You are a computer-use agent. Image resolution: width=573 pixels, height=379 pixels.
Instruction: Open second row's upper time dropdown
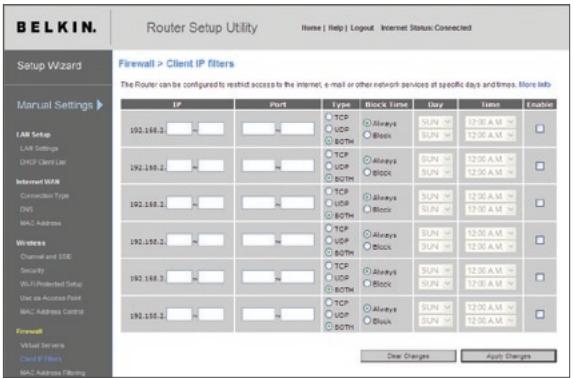click(x=490, y=159)
